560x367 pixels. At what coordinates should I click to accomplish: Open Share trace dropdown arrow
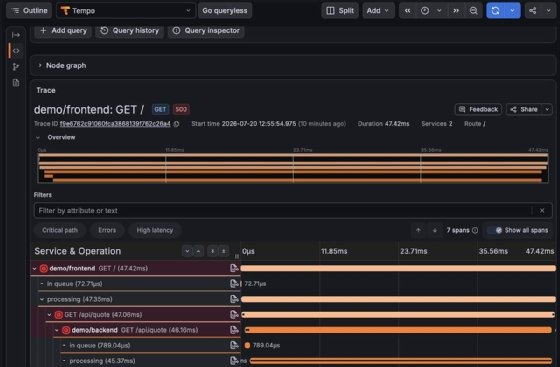tap(547, 109)
